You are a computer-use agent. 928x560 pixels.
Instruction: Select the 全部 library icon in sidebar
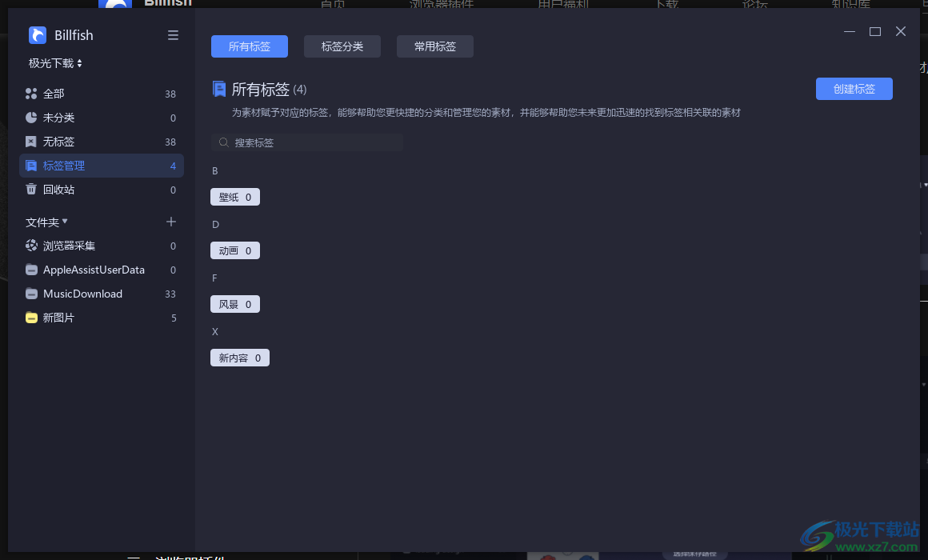32,94
